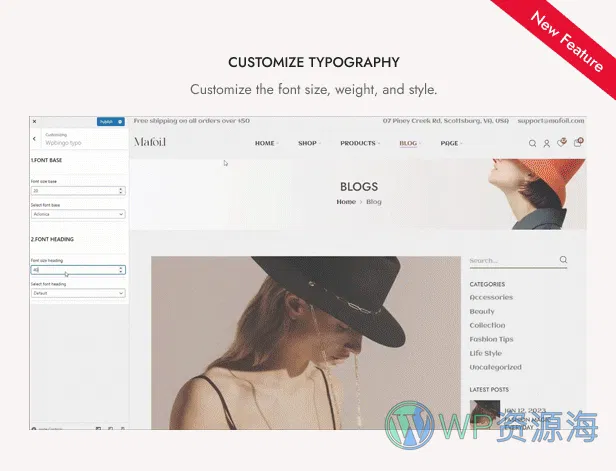Image resolution: width=616 pixels, height=471 pixels.
Task: Open the Home navigation menu item
Action: click(x=265, y=143)
